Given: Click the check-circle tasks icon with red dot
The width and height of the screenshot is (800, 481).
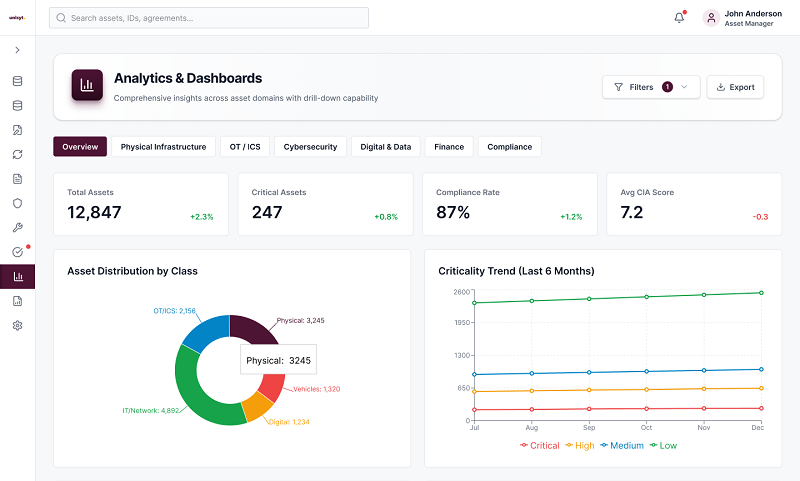Looking at the screenshot, I should (17, 252).
